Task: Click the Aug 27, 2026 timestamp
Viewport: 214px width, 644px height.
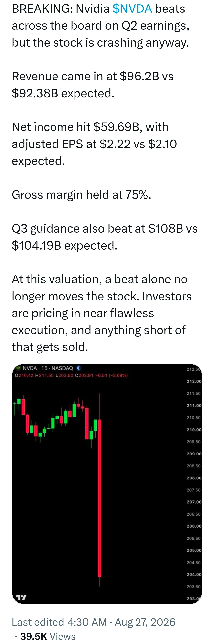Action: [145, 622]
